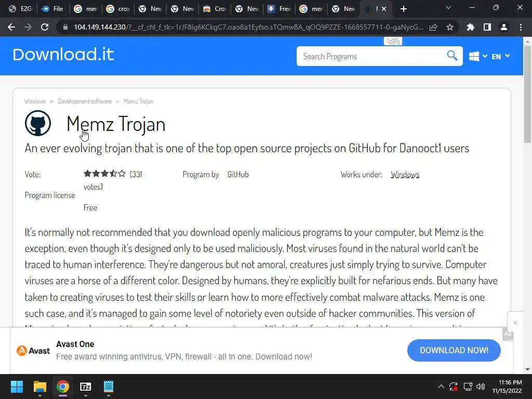Click the Chrome taskbar icon
The width and height of the screenshot is (532, 399).
[62, 387]
